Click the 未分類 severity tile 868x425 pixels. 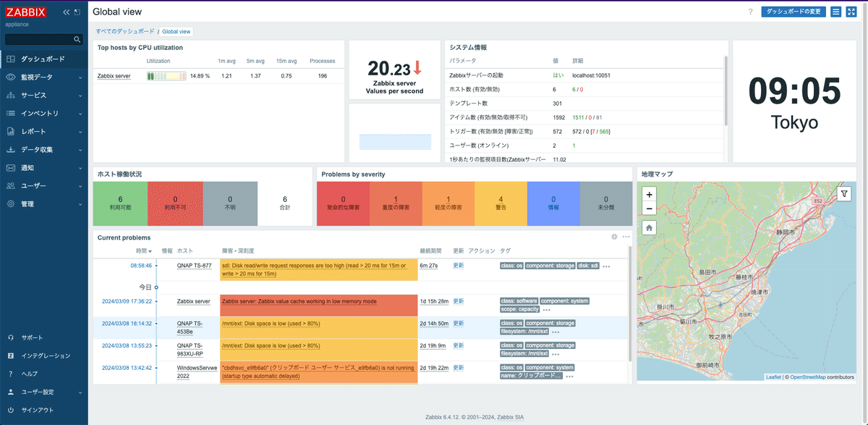coord(606,203)
